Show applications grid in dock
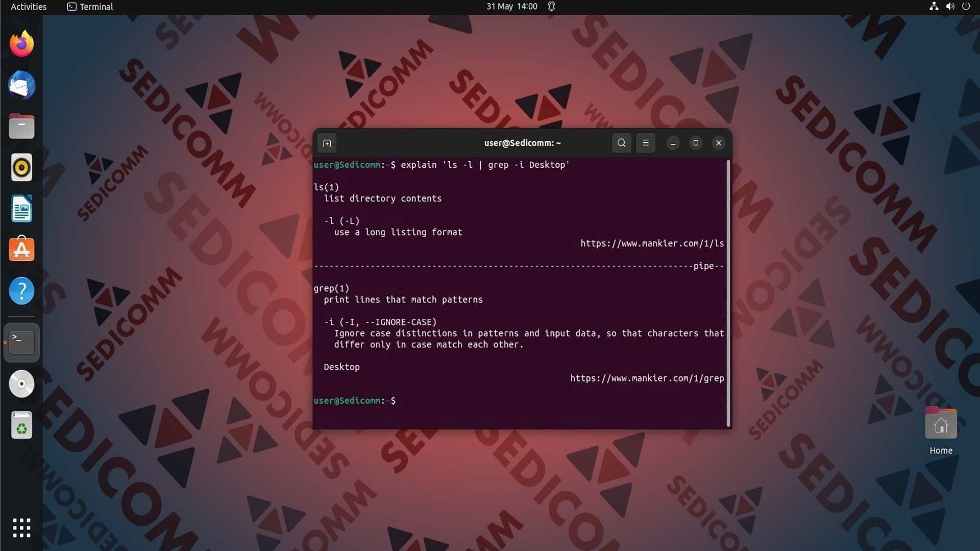Screen dimensions: 980x551 21,528
